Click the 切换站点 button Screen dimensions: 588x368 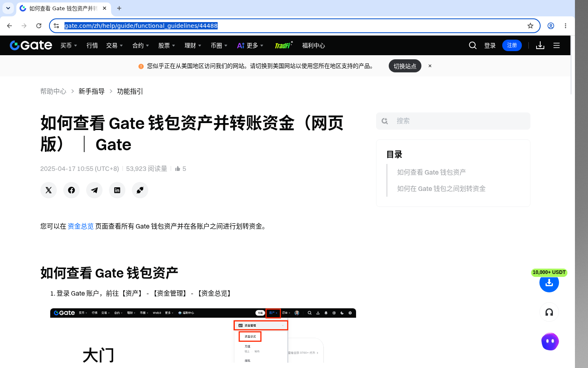click(405, 66)
